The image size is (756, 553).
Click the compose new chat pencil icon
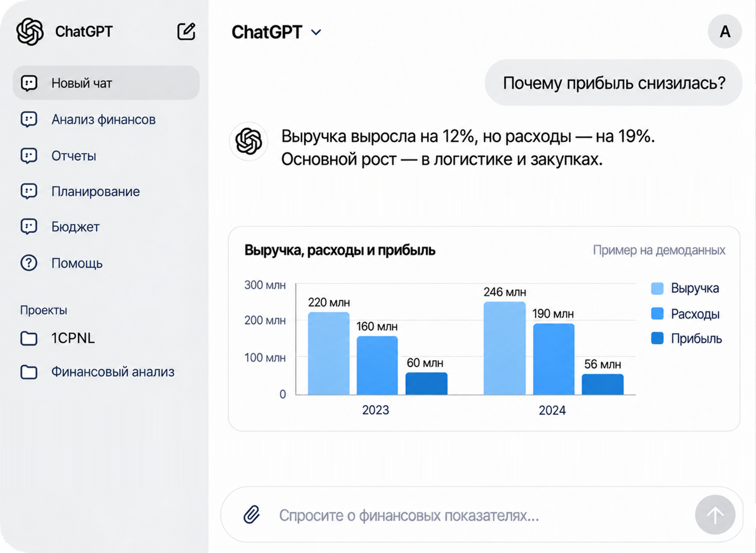coord(186,32)
